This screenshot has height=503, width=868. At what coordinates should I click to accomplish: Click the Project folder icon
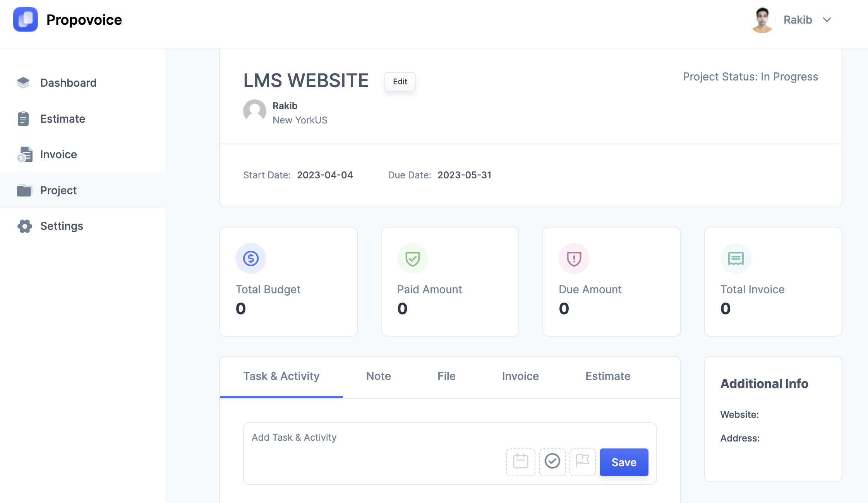coord(24,190)
